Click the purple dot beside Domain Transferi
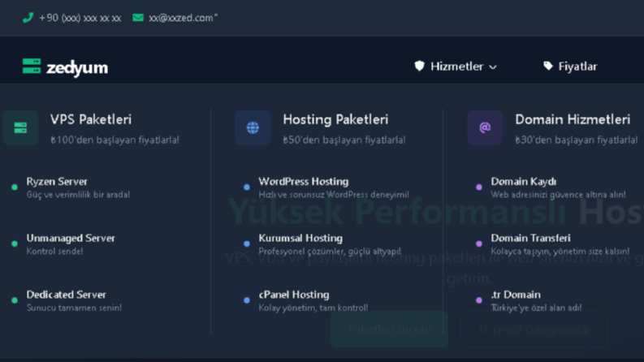This screenshot has width=644, height=362. [x=479, y=243]
